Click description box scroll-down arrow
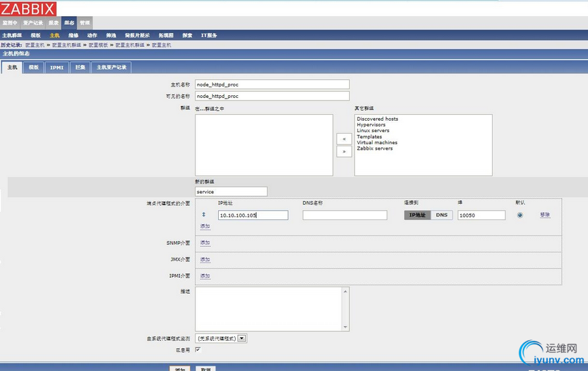This screenshot has height=371, width=588. click(346, 327)
